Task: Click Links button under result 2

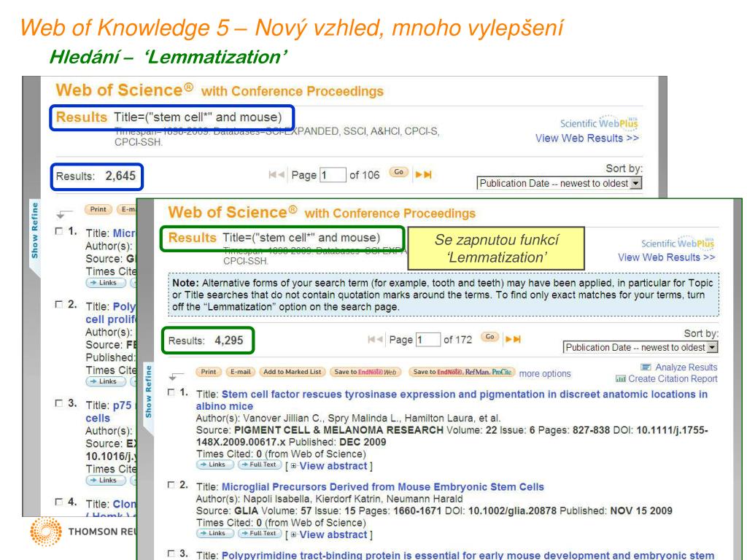Action: click(215, 533)
